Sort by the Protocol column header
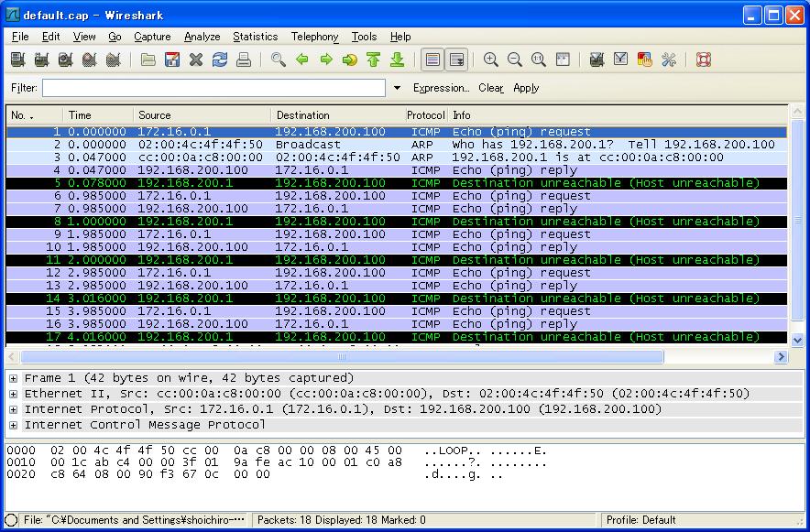Viewport: 810px width, 532px height. point(426,115)
